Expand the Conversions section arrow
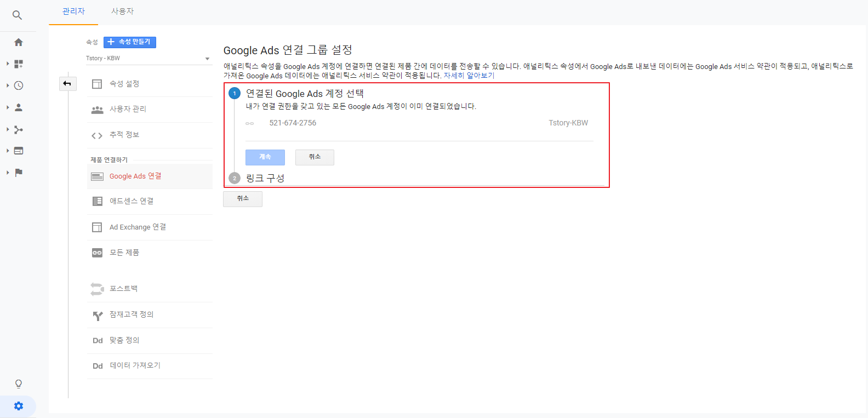868x418 pixels. point(8,173)
